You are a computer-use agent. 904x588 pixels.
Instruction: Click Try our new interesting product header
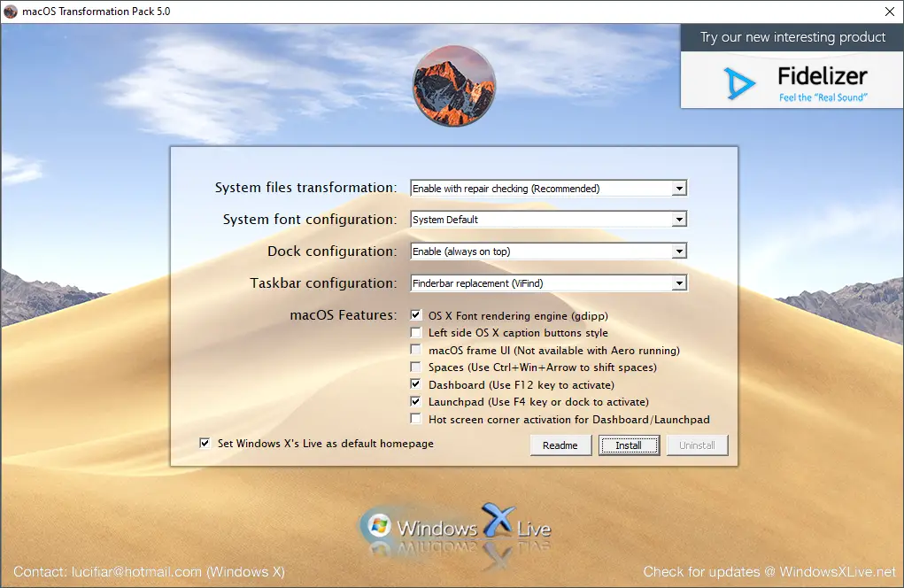792,37
